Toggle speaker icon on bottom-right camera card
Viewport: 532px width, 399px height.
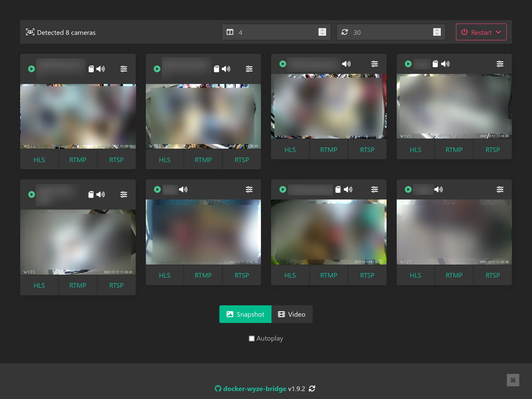438,189
